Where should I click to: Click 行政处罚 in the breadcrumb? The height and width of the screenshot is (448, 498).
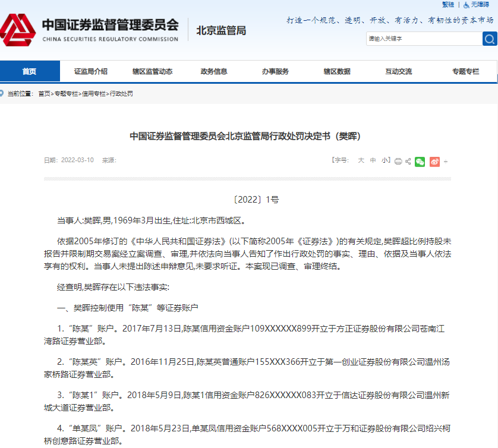click(121, 94)
